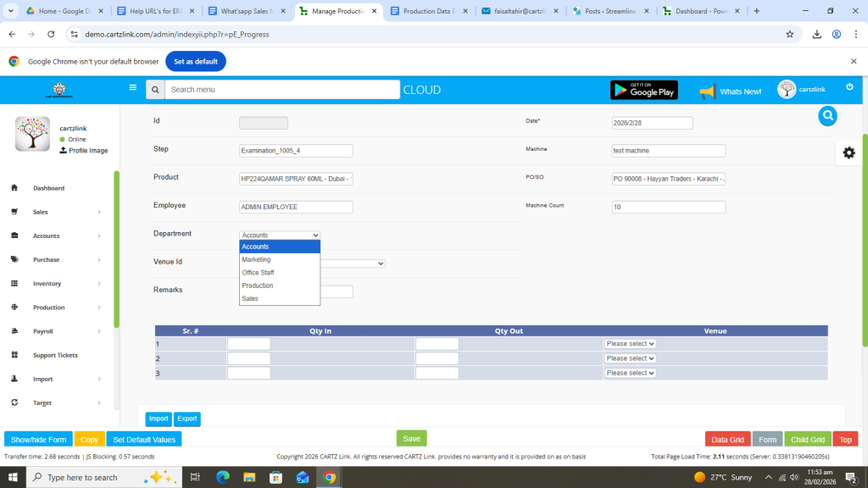
Task: Click the power logout icon
Action: pos(849,87)
